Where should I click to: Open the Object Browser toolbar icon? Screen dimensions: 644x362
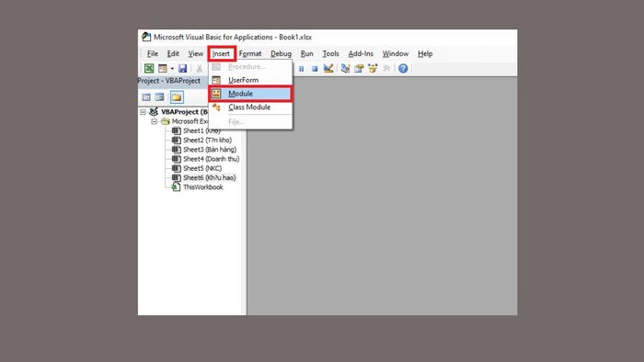coord(373,68)
